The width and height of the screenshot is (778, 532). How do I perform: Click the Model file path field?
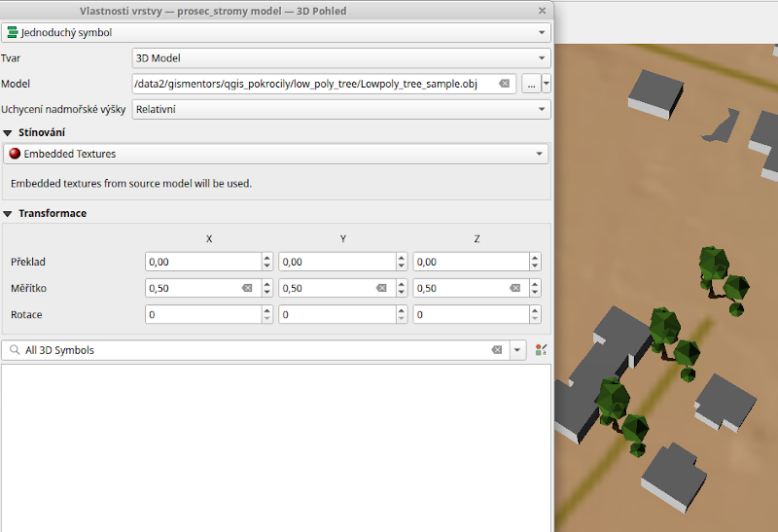click(324, 84)
